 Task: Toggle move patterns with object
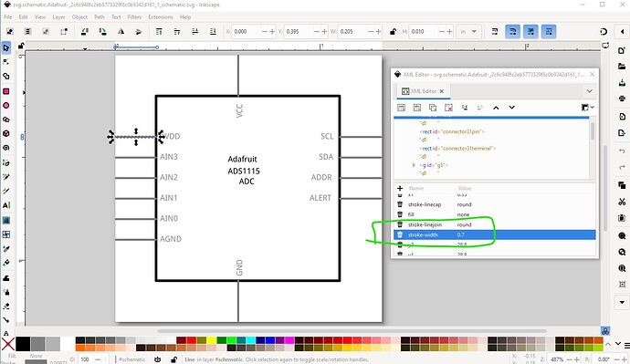pyautogui.click(x=549, y=31)
